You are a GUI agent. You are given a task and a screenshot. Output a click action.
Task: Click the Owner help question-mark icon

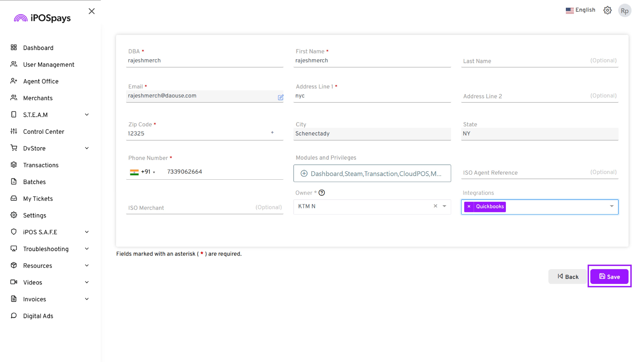click(x=322, y=193)
